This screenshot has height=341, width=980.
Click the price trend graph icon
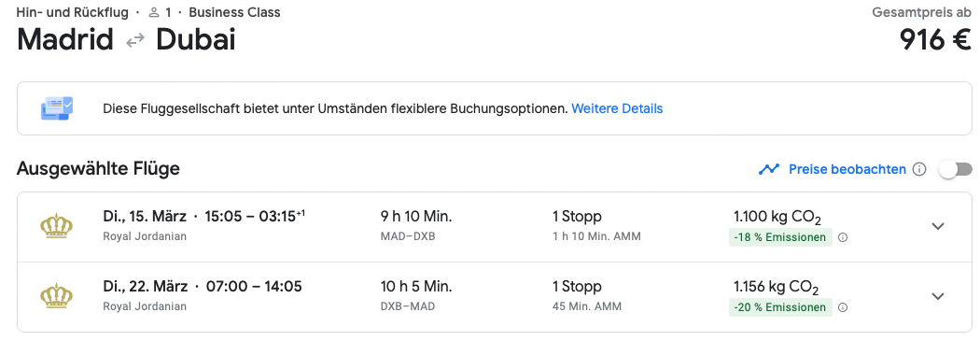pyautogui.click(x=769, y=169)
